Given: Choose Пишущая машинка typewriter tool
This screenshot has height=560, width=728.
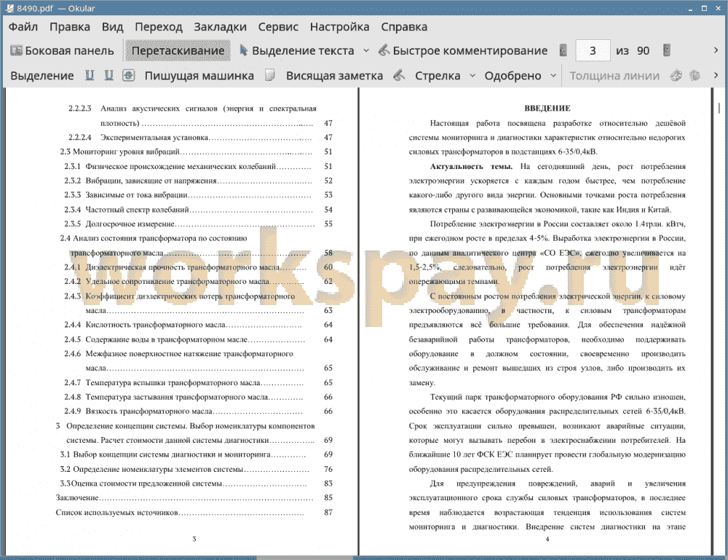Looking at the screenshot, I should pyautogui.click(x=199, y=76).
